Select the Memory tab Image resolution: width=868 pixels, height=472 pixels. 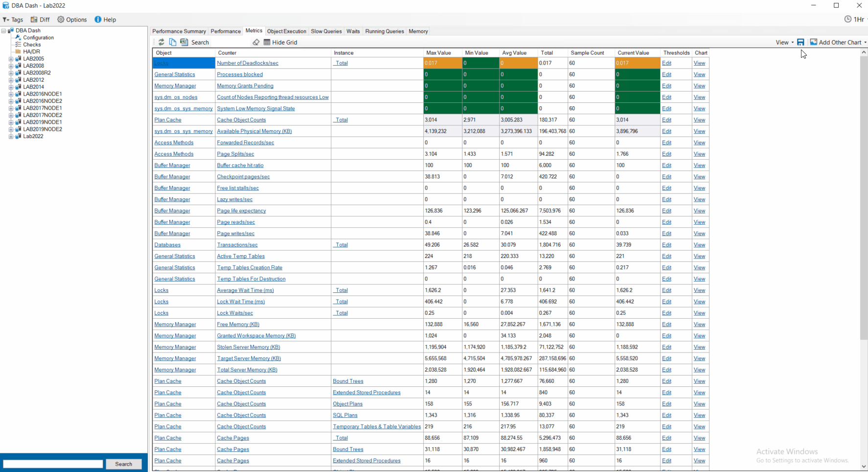(x=418, y=31)
